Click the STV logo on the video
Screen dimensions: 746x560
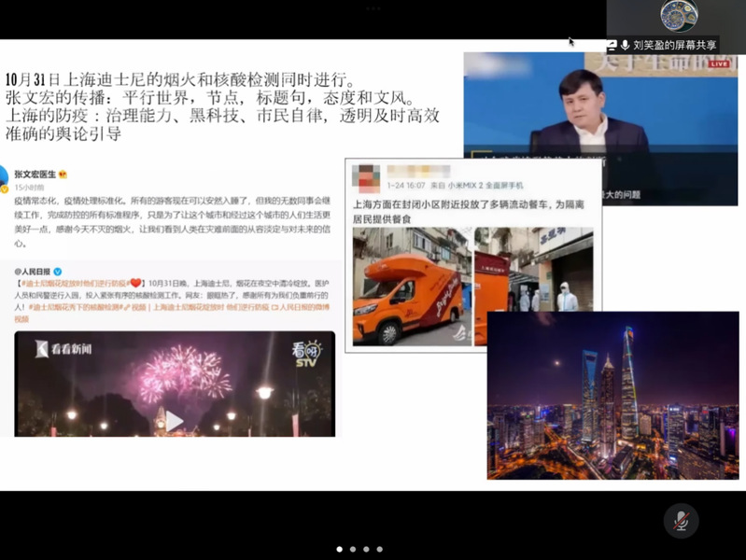(306, 354)
